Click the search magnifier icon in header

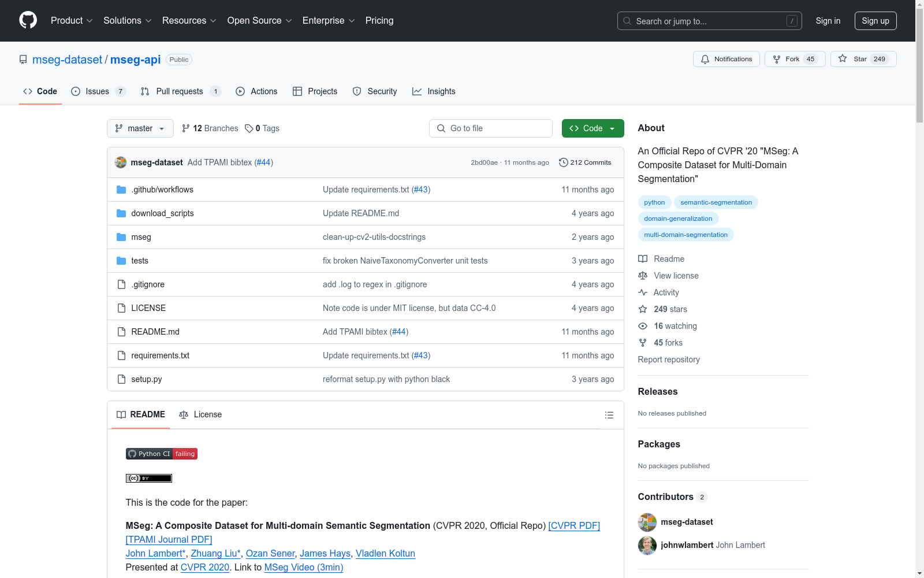[x=627, y=21]
